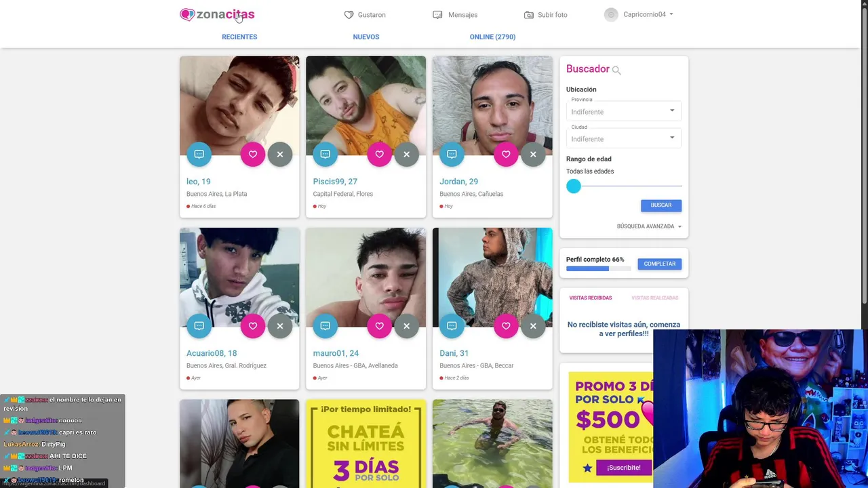Click the Buscar button

[661, 205]
